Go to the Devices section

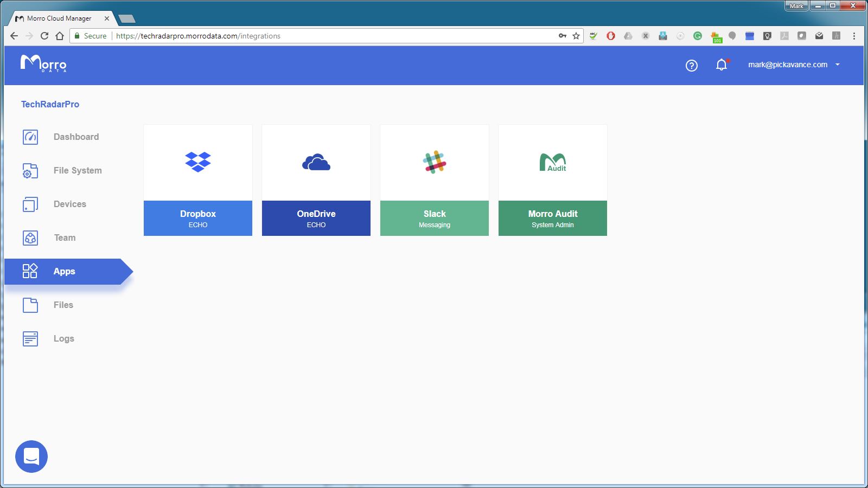pyautogui.click(x=70, y=204)
